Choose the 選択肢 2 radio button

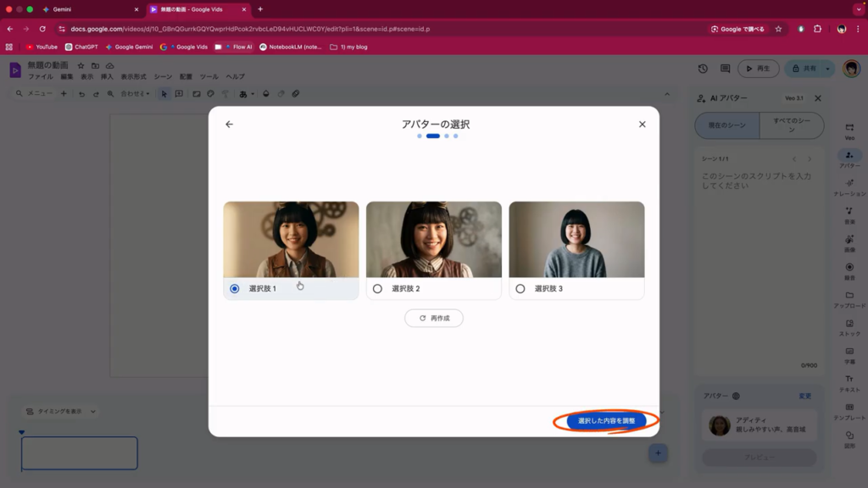(377, 289)
